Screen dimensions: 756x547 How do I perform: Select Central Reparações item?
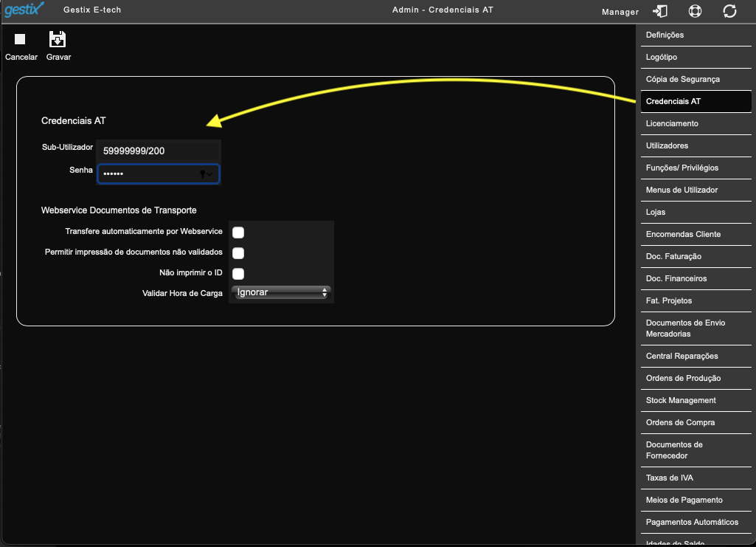pos(696,357)
